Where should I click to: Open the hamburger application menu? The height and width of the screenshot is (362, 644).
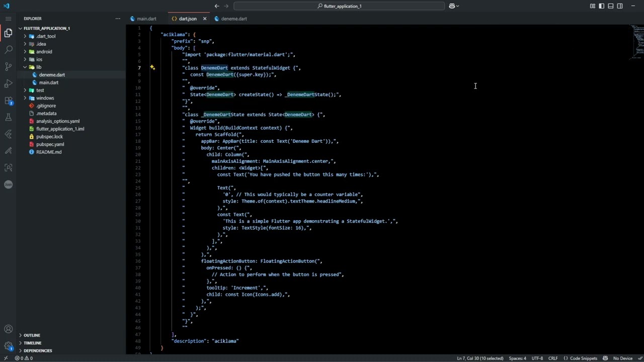point(8,19)
